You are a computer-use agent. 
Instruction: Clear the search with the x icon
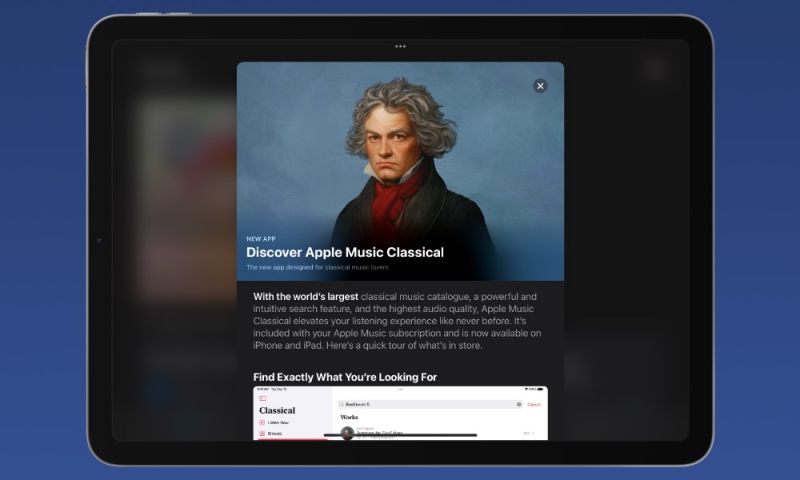519,404
